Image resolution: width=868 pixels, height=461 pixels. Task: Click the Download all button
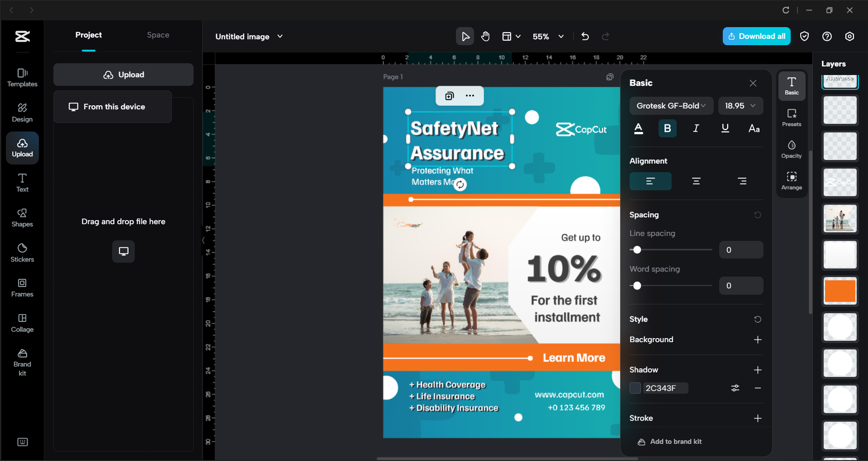pyautogui.click(x=756, y=36)
